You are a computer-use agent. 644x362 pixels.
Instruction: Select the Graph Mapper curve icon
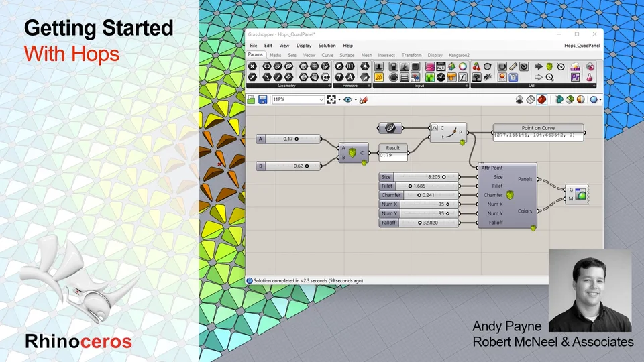coord(462,77)
